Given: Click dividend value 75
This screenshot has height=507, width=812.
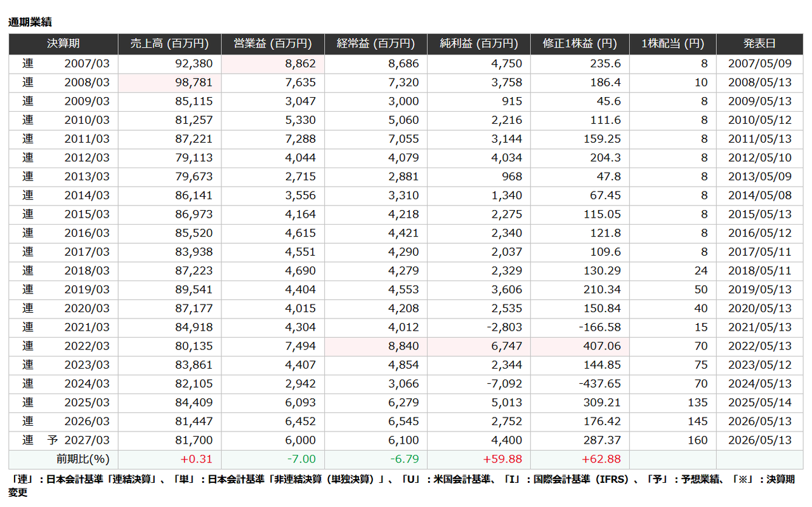Looking at the screenshot, I should pos(701,365).
